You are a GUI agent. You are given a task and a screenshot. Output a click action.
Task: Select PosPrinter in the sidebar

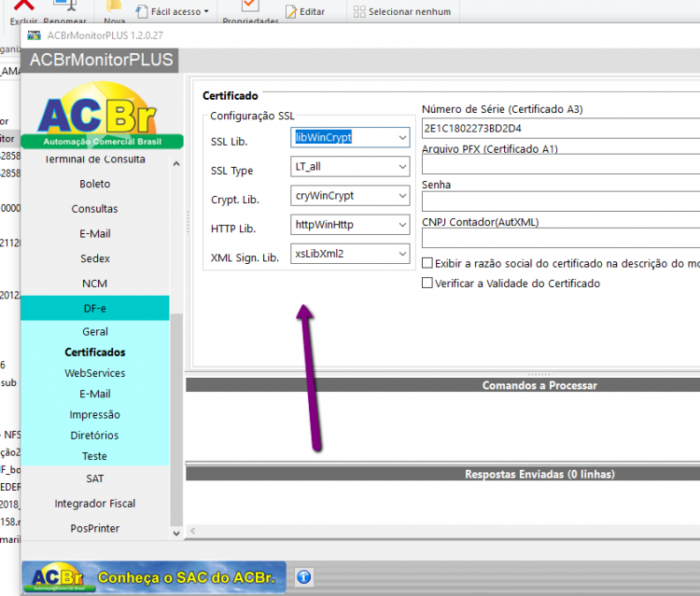tap(94, 529)
